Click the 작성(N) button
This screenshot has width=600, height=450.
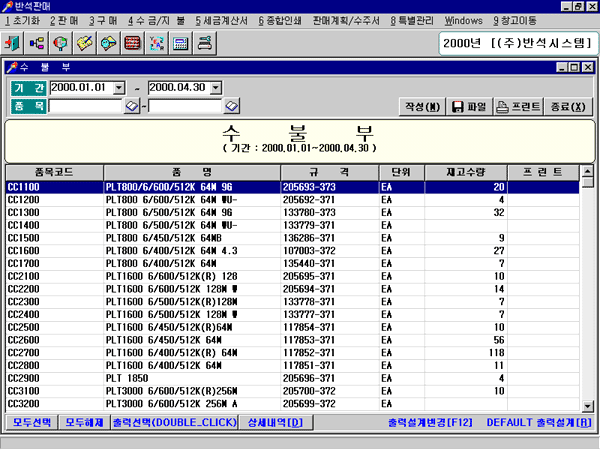pyautogui.click(x=422, y=106)
